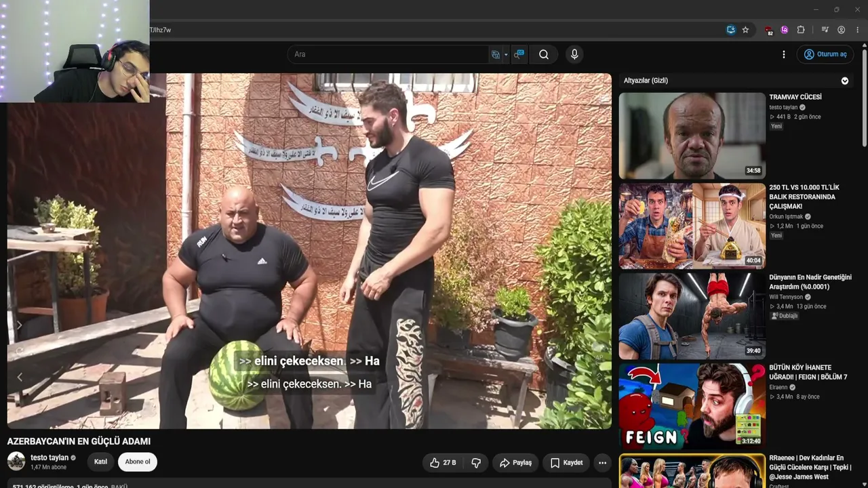
Task: Click the Will Tennyson channel name
Action: point(787,297)
